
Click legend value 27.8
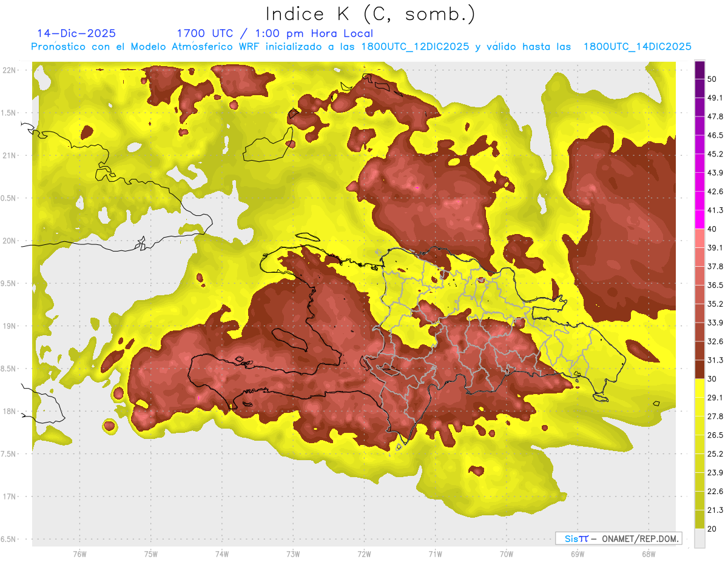coord(715,416)
